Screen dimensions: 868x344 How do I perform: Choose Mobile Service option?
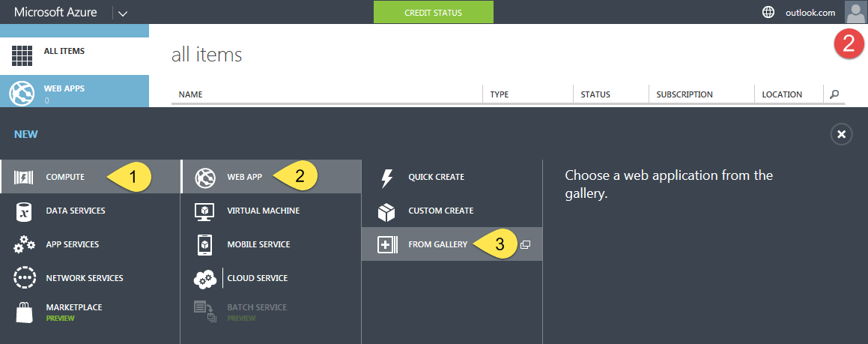point(270,244)
